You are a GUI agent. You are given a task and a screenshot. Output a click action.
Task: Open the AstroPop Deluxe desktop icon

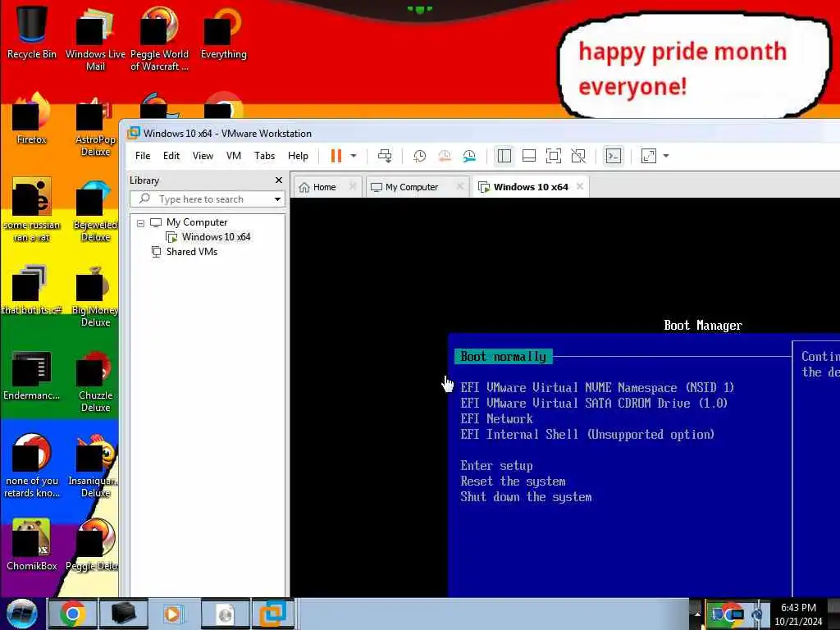click(95, 125)
